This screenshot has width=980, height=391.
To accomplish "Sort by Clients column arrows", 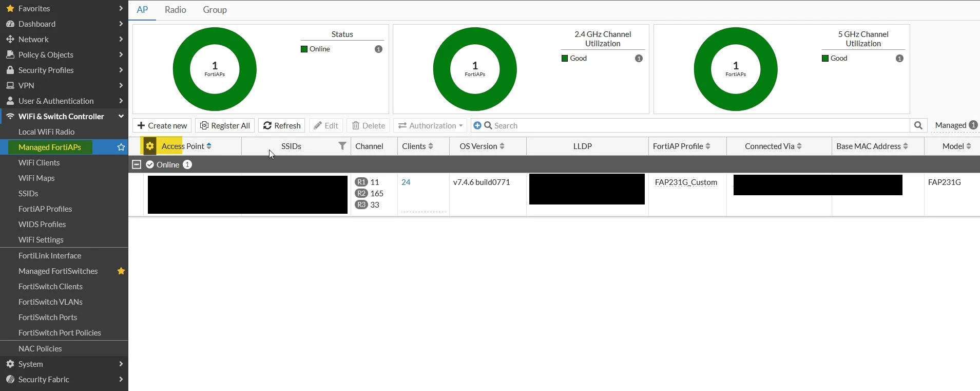I will point(431,146).
